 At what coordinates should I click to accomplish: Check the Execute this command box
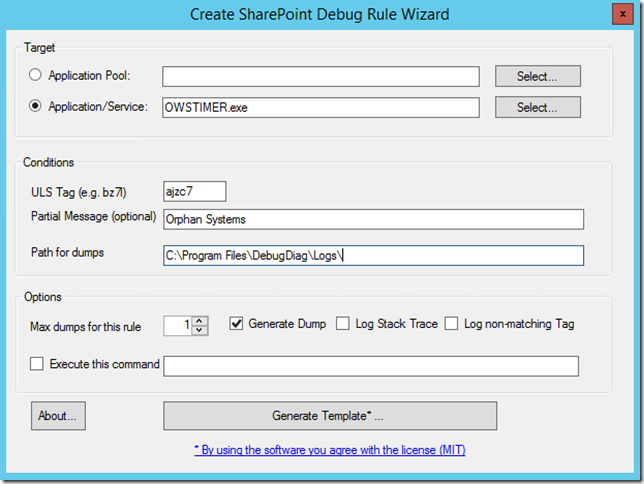[x=37, y=364]
